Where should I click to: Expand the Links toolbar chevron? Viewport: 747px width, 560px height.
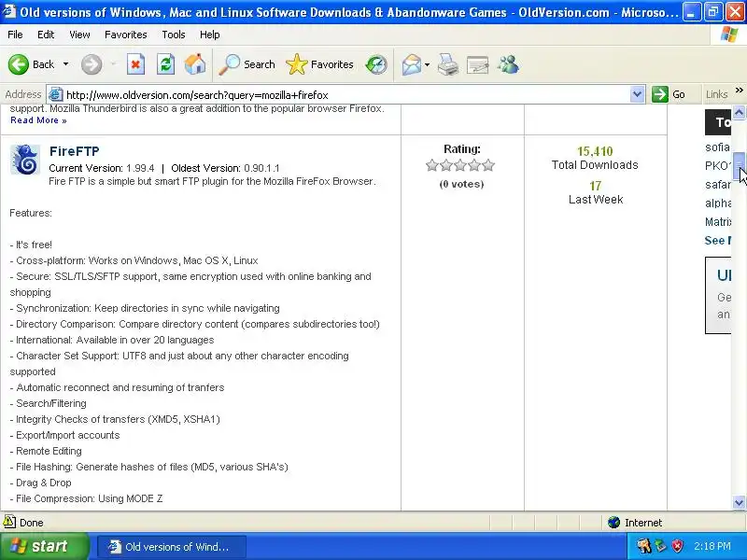pyautogui.click(x=739, y=90)
